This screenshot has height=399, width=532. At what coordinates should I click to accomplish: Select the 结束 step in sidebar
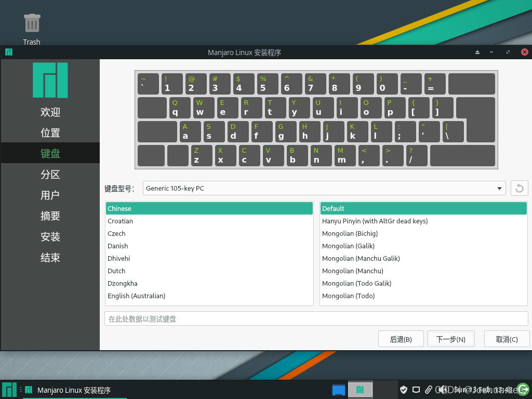pos(50,257)
